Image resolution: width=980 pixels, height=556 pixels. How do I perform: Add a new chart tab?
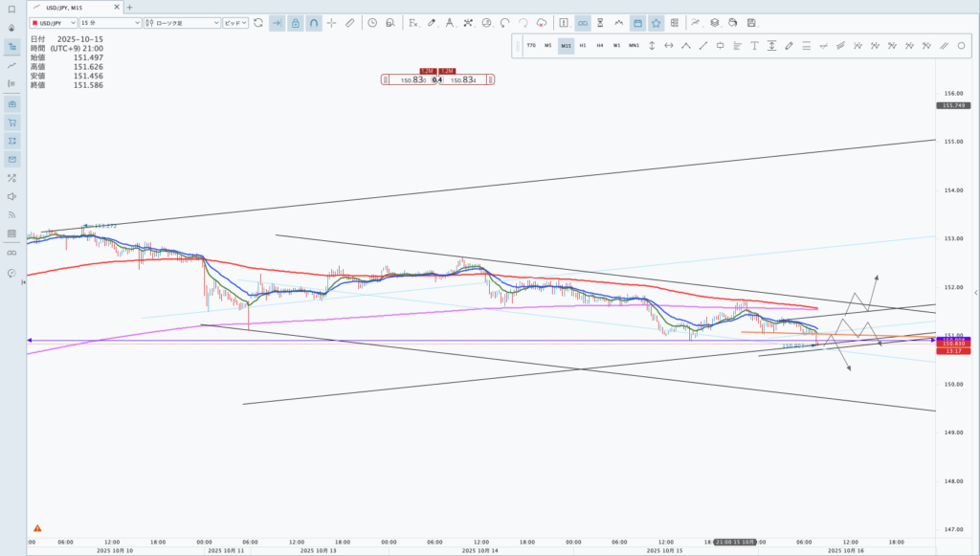point(130,7)
